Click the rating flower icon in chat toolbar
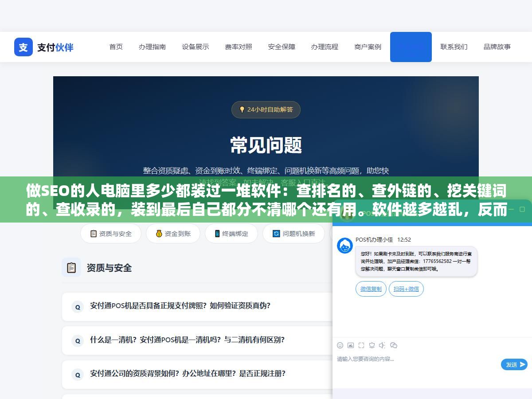 [x=372, y=345]
